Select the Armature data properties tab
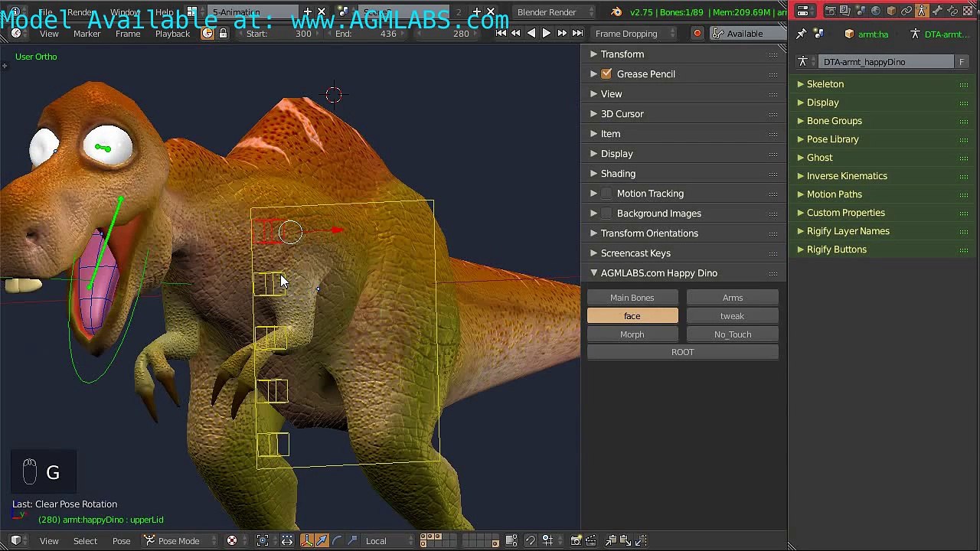The image size is (980, 551). (922, 11)
